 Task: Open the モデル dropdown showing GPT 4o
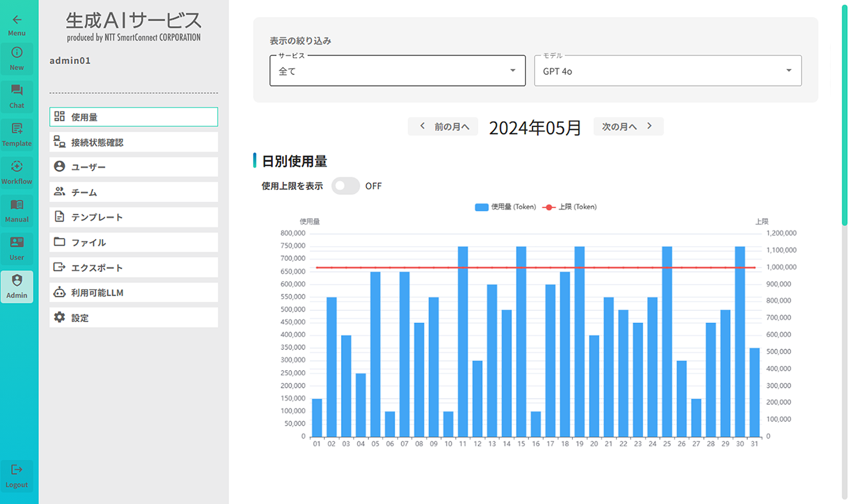click(x=668, y=71)
